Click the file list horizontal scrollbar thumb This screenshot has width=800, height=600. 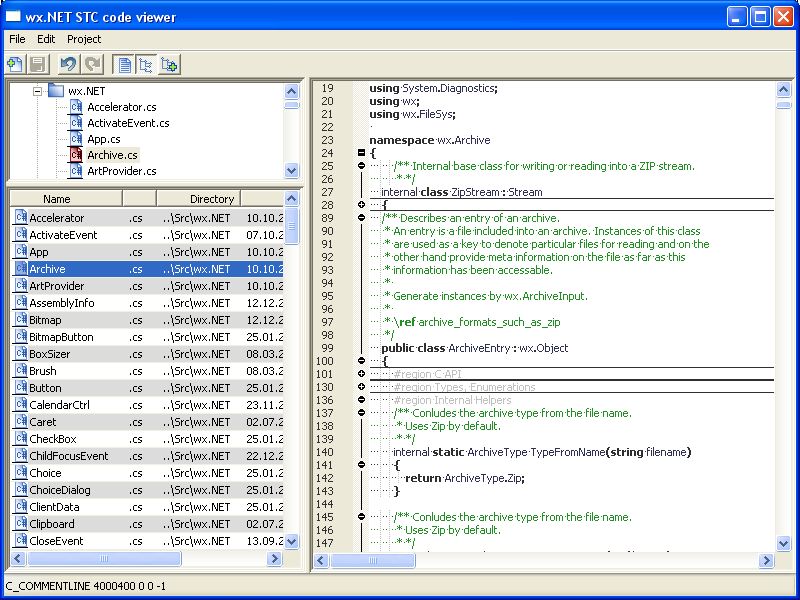click(x=104, y=559)
